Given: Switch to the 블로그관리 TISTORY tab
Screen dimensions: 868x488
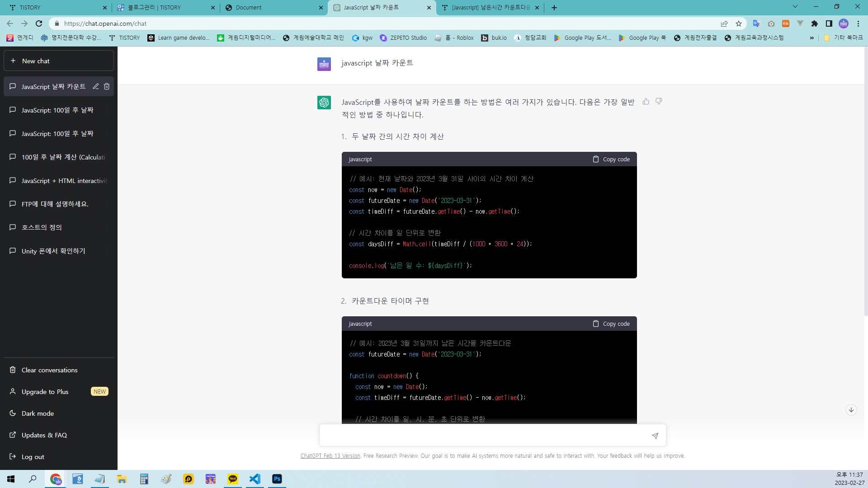Looking at the screenshot, I should pyautogui.click(x=166, y=7).
